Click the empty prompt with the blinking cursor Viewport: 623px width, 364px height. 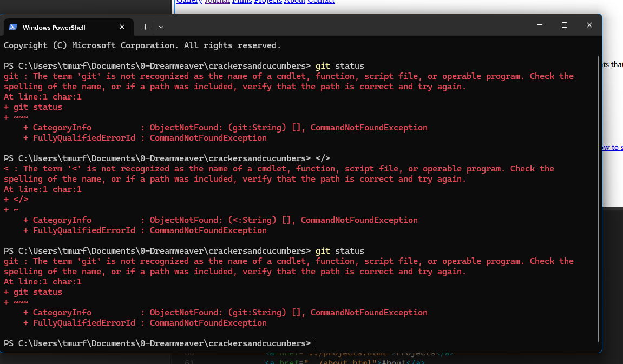tap(316, 343)
